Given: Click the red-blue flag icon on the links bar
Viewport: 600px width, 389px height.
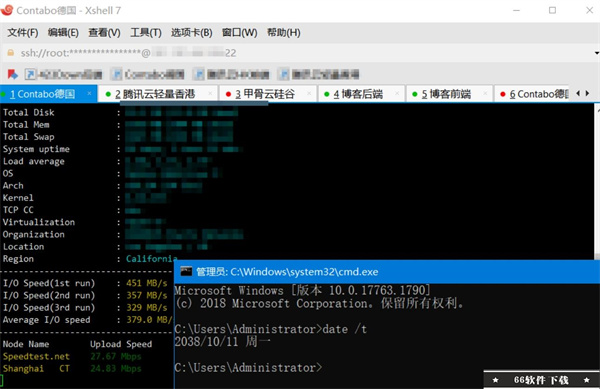Looking at the screenshot, I should [13, 74].
